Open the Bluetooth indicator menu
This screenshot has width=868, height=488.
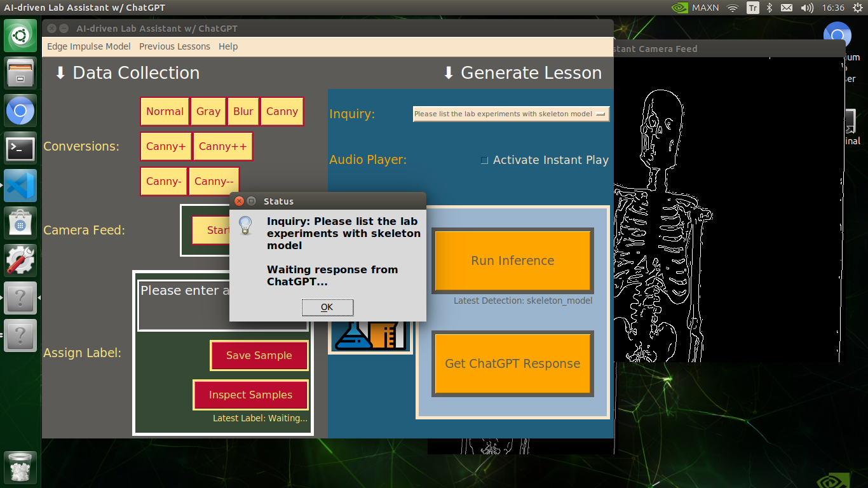(769, 8)
